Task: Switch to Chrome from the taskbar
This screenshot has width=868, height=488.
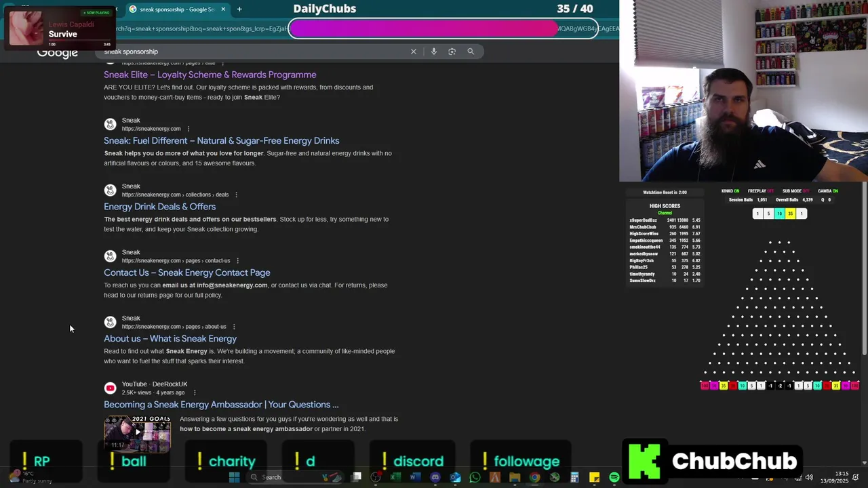Action: click(x=535, y=477)
